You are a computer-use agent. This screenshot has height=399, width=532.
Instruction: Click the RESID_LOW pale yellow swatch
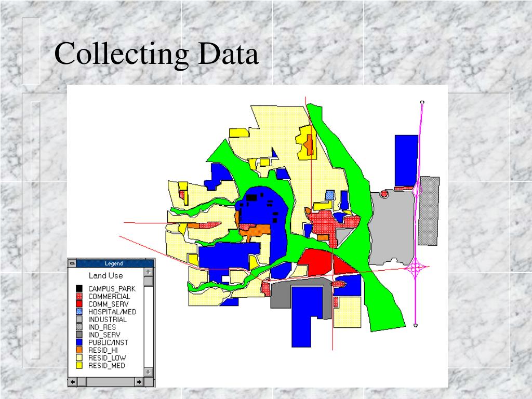[79, 357]
